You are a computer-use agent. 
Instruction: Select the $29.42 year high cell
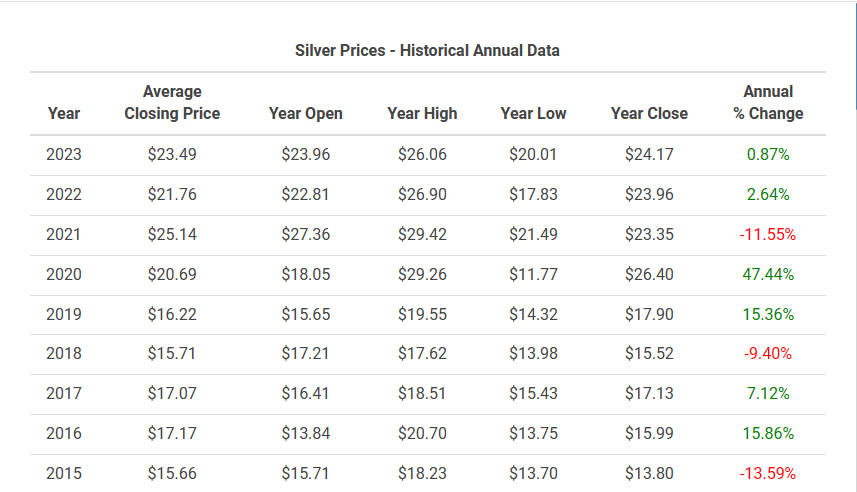tap(422, 234)
